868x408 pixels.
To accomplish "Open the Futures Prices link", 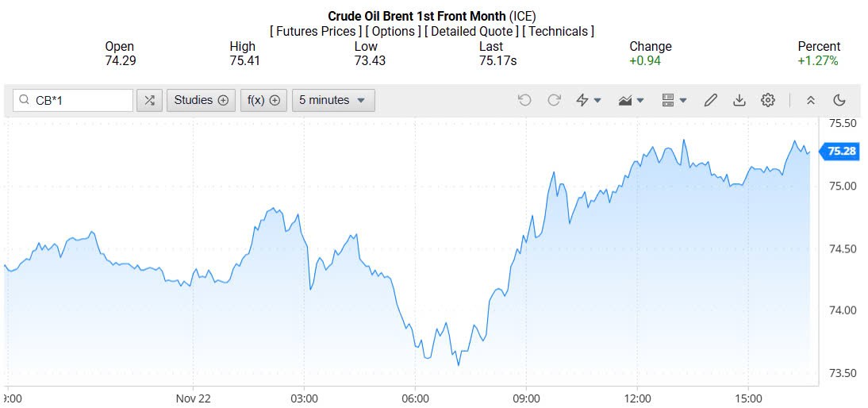I will [x=316, y=32].
